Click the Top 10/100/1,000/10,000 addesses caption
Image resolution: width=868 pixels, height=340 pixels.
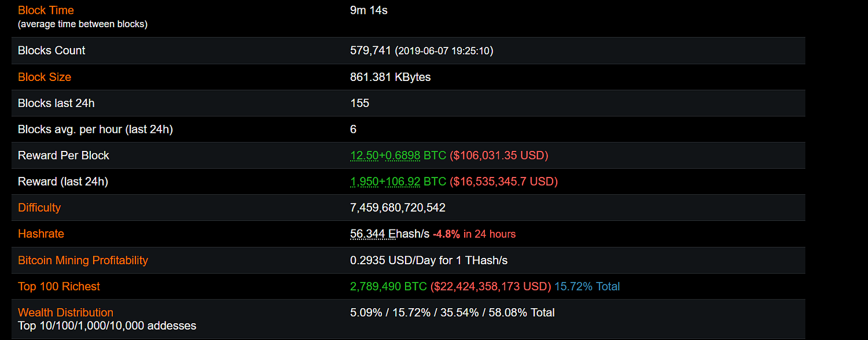click(x=107, y=326)
